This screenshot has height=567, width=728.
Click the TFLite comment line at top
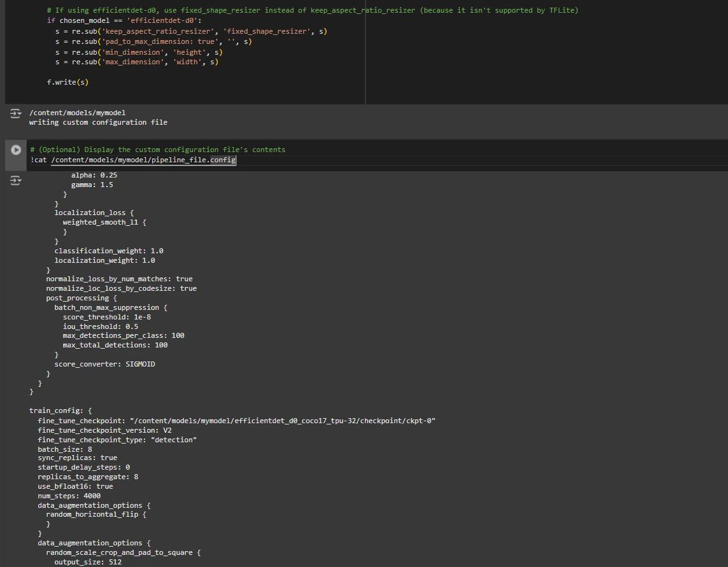coord(313,10)
